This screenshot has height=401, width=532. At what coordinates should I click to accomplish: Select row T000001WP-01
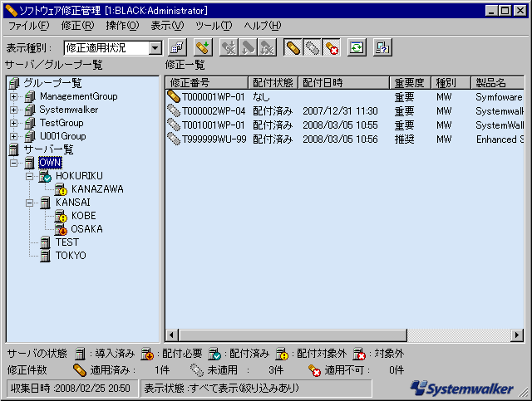(x=345, y=97)
